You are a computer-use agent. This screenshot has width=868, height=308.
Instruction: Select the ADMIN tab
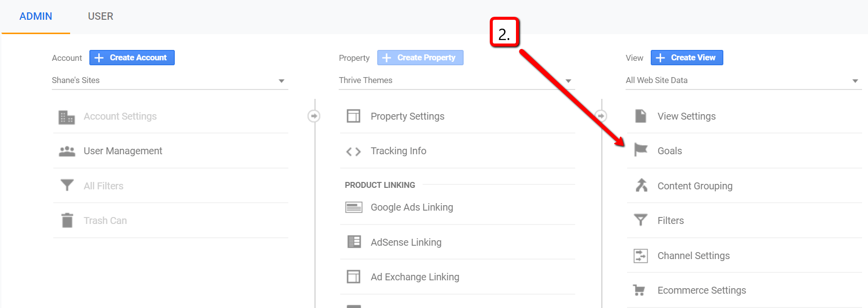[x=36, y=16]
